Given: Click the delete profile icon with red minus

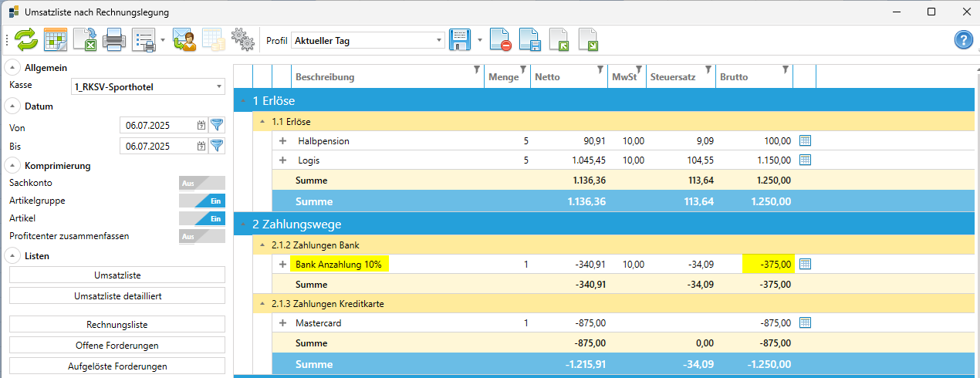Looking at the screenshot, I should click(500, 40).
